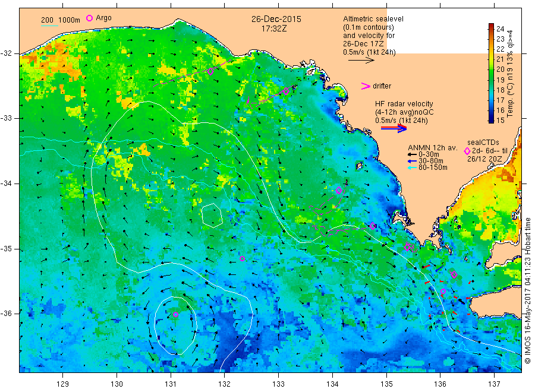Click the sealCTD diamond near 135.4E, -35
This screenshot has width=535, height=392.
[x=407, y=247]
